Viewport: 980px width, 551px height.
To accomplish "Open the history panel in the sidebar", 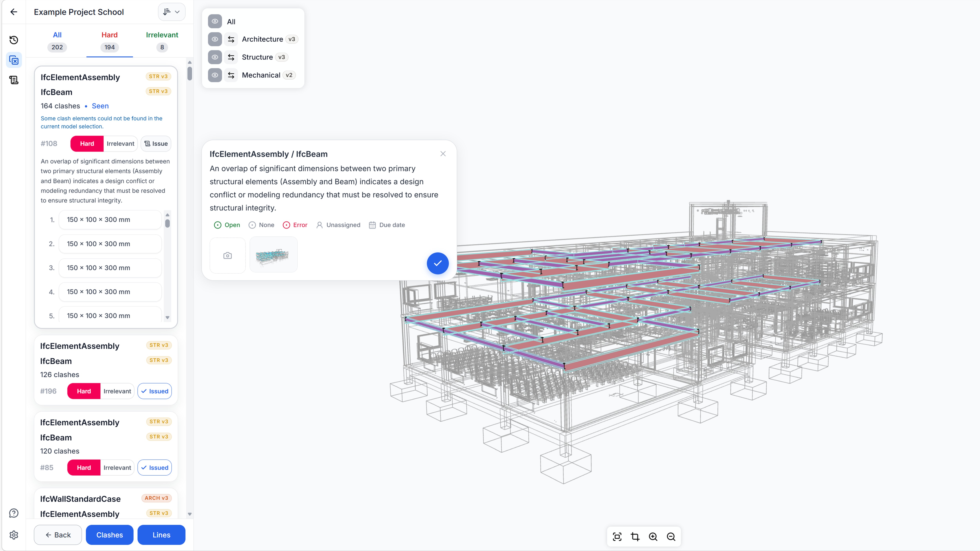I will pos(14,40).
